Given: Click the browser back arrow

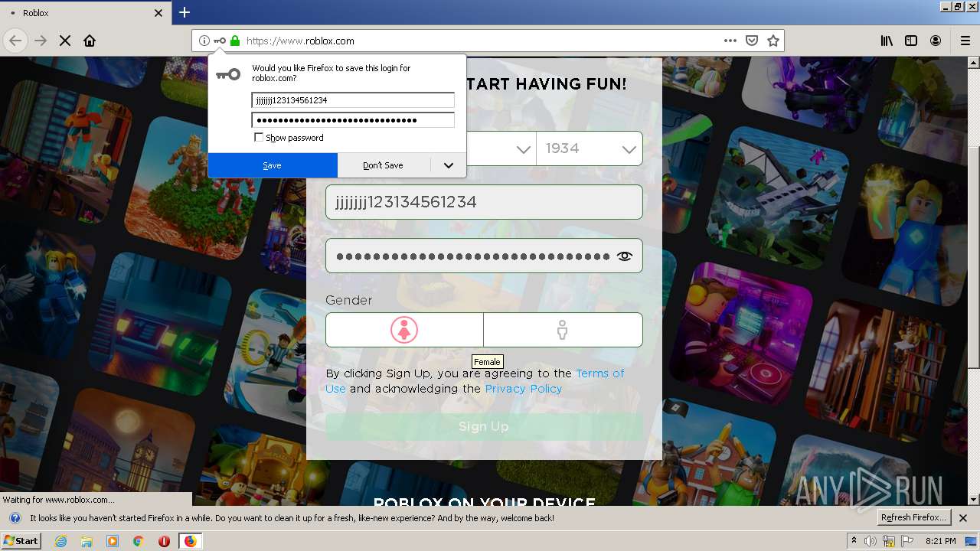Looking at the screenshot, I should click(x=15, y=41).
